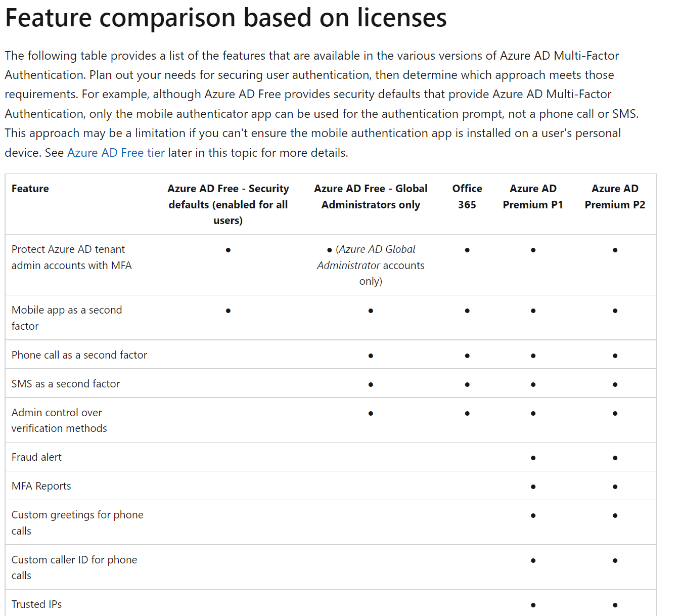Click 'SMS as a second factor' row label

[x=66, y=384]
